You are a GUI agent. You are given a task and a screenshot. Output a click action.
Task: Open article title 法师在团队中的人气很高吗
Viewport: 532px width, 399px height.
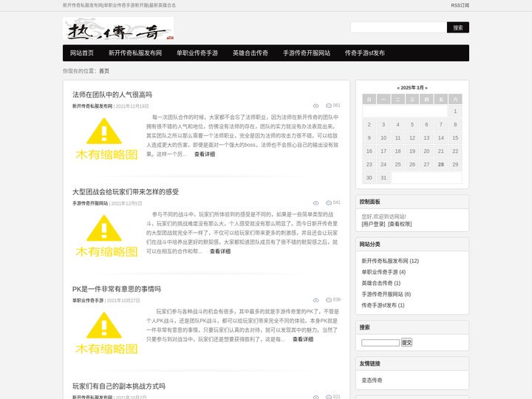pos(112,95)
